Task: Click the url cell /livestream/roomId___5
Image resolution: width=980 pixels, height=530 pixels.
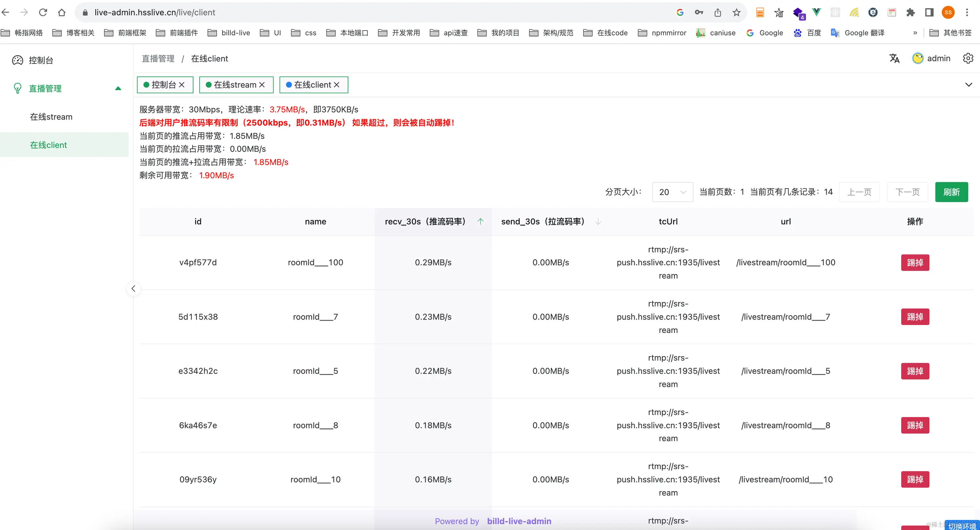Action: pos(786,371)
